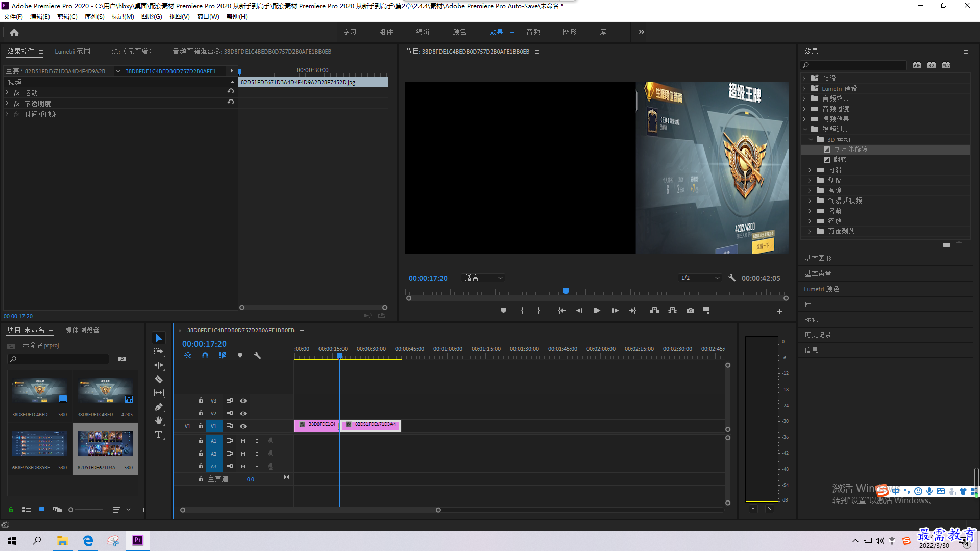Open the 文件(F) menu

13,16
